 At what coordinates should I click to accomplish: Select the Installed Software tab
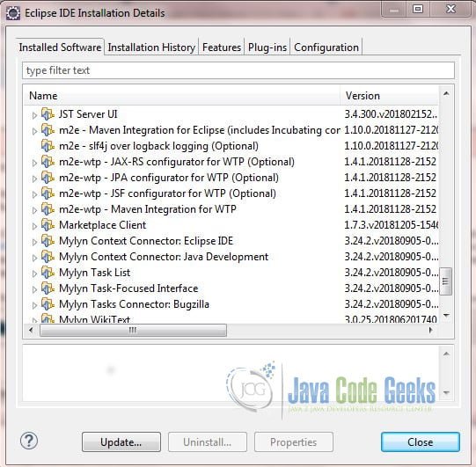tap(60, 47)
